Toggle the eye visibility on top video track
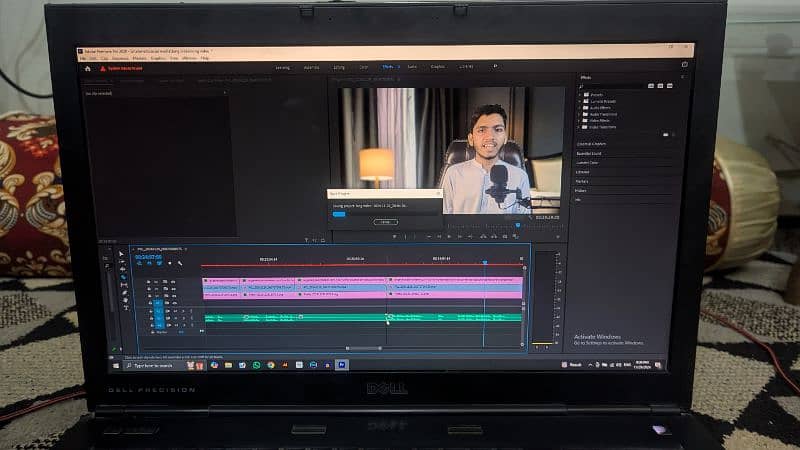The width and height of the screenshot is (800, 450). click(x=173, y=282)
